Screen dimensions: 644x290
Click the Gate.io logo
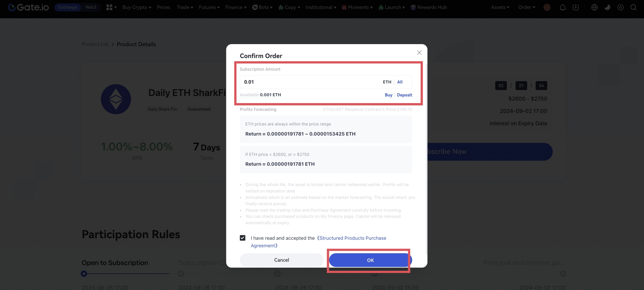point(28,8)
